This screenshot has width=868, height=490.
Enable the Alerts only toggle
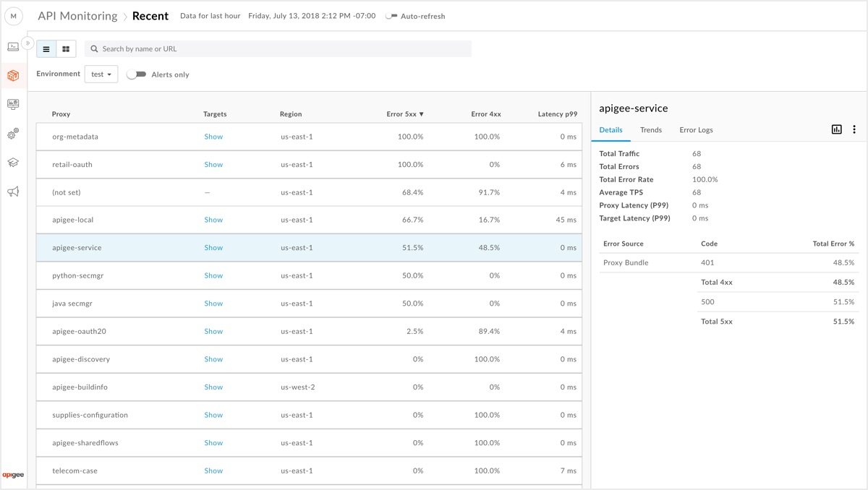(x=136, y=74)
